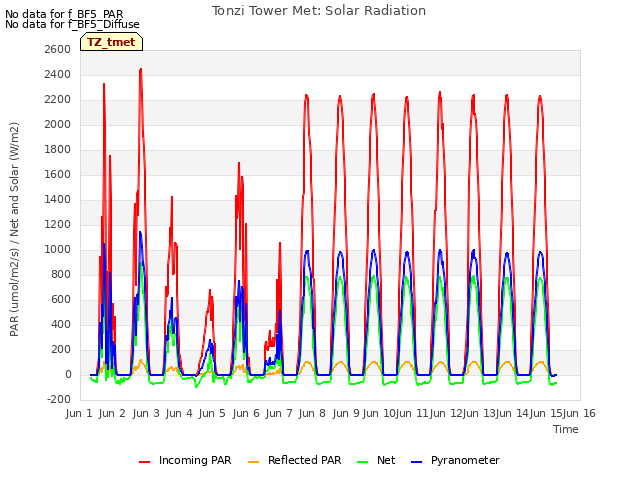Click the 'No data for f_BF5_PAR' message
640x480 pixels.
point(64,15)
